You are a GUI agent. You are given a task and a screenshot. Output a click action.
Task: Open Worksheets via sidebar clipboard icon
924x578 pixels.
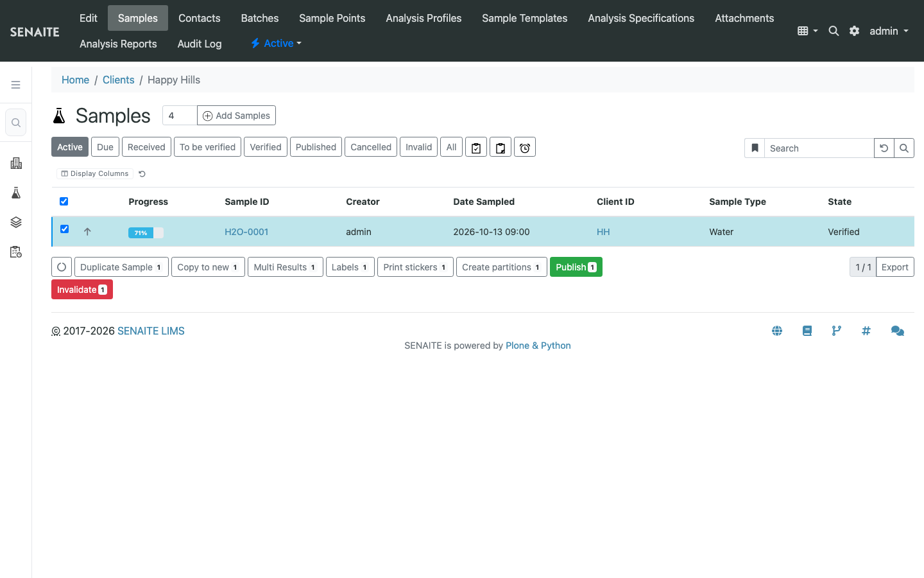click(x=16, y=252)
